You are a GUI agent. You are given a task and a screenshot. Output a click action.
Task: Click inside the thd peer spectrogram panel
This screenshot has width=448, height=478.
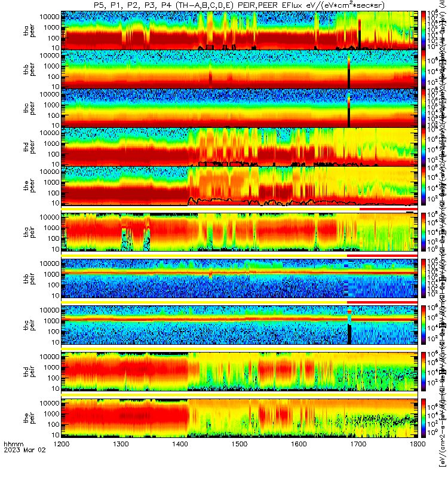(240, 146)
